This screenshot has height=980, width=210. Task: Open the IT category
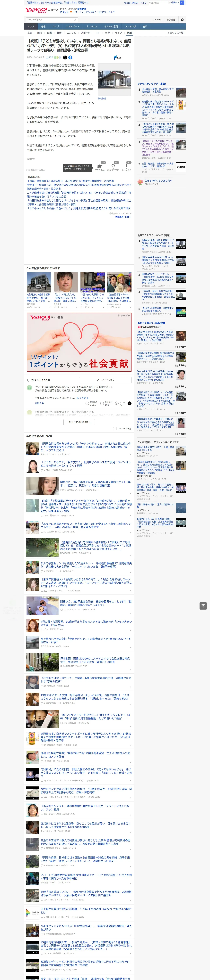click(x=98, y=33)
